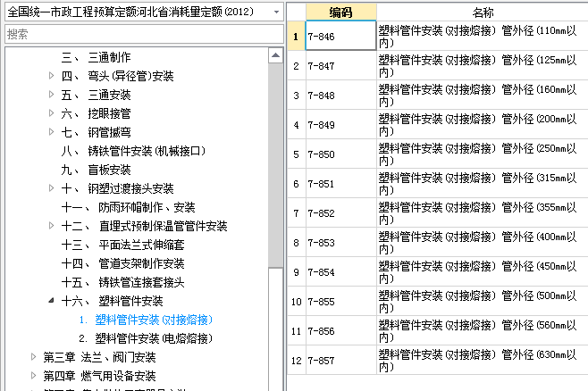
Task: Select code cell 7-854
Action: (x=340, y=272)
